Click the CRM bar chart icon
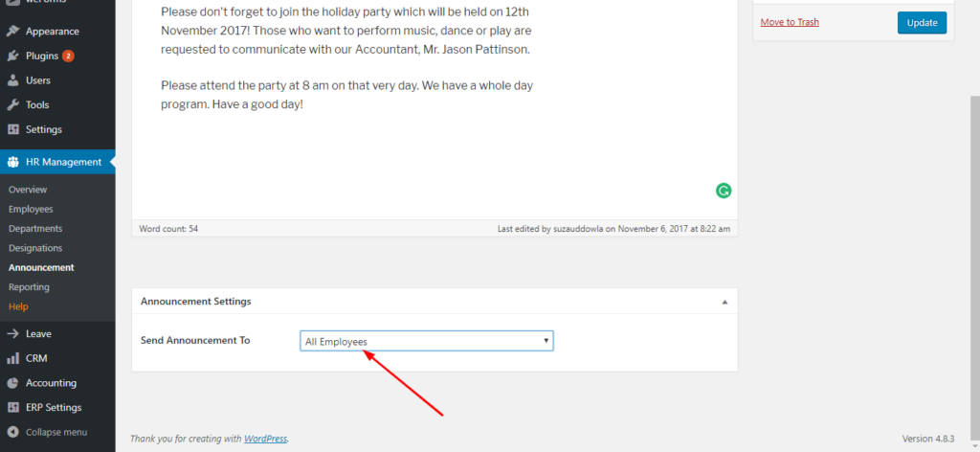The height and width of the screenshot is (452, 980). [x=13, y=358]
